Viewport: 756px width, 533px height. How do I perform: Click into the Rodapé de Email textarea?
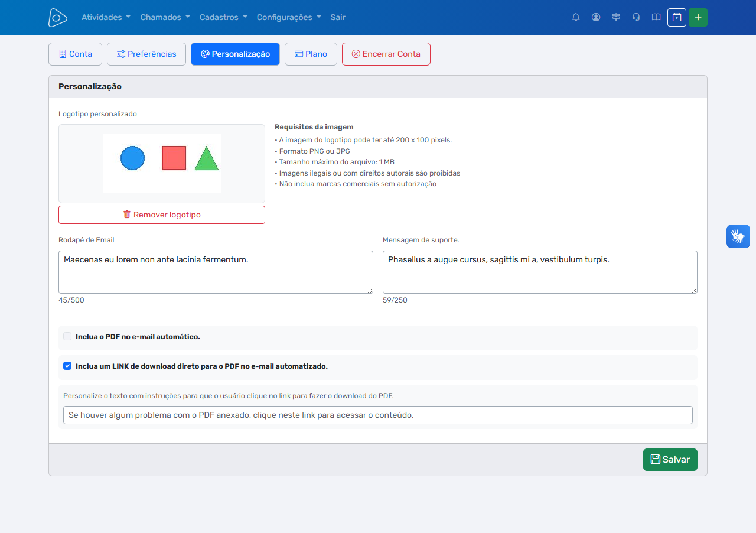216,272
